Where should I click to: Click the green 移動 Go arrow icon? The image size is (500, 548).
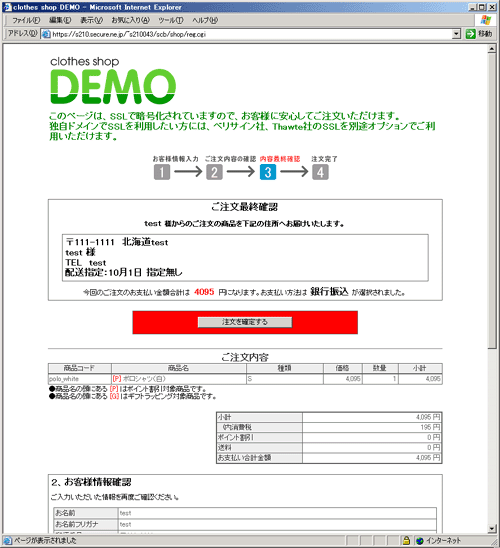tap(471, 34)
